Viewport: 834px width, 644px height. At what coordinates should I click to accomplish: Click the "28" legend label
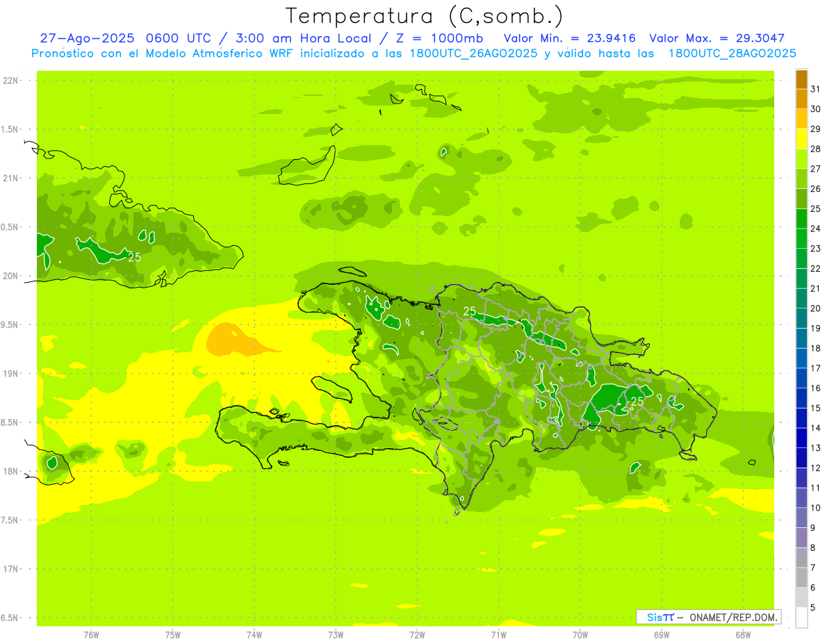point(816,148)
